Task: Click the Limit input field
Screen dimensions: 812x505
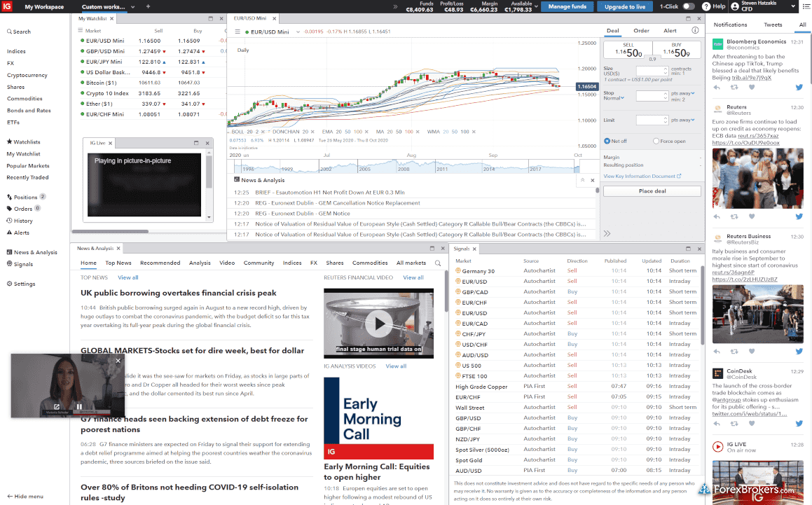Action: click(x=652, y=120)
